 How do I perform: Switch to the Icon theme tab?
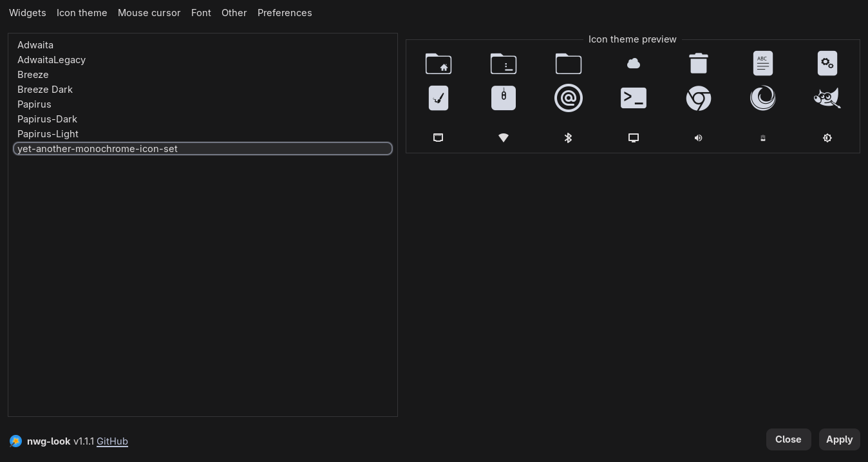[82, 13]
